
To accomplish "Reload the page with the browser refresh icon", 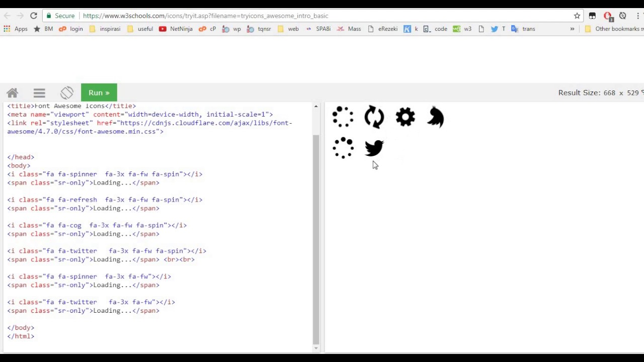I will click(x=34, y=16).
